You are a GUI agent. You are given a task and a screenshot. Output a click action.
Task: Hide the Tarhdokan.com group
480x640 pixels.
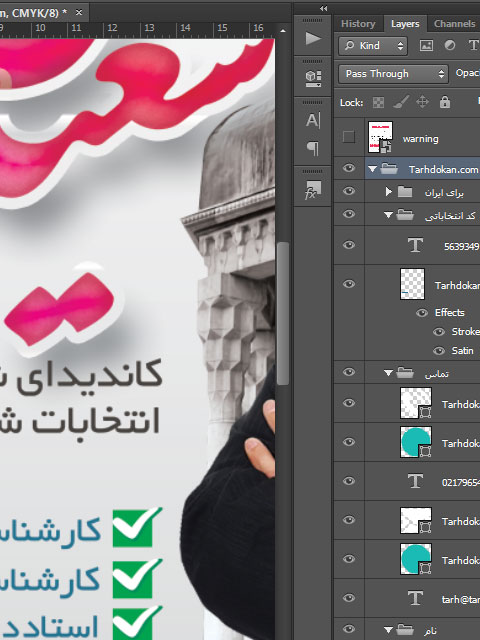(349, 168)
